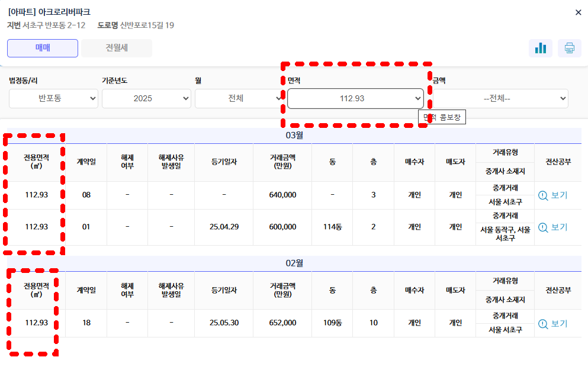The height and width of the screenshot is (373, 588).
Task: Select the 600,000 price cell
Action: (x=283, y=227)
